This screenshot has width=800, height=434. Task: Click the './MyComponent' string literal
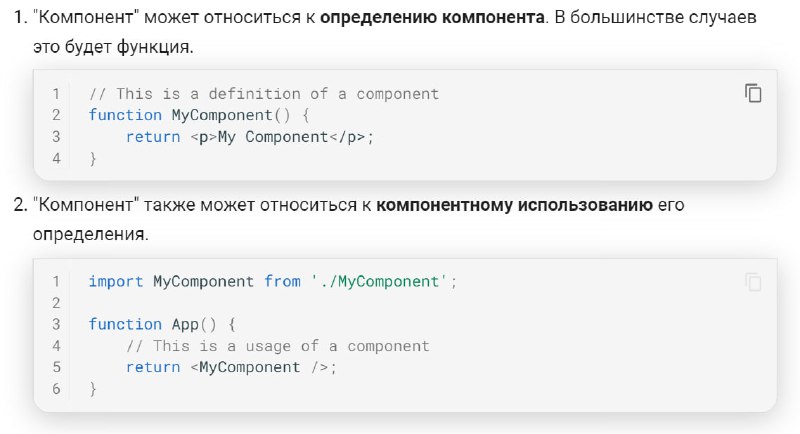pos(379,282)
